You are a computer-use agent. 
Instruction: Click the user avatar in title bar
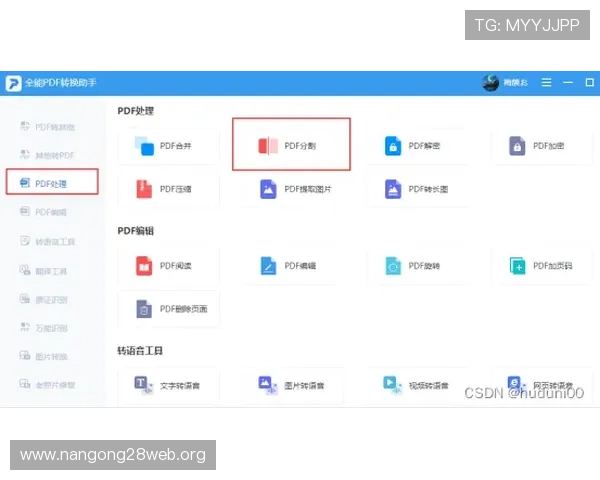pos(491,83)
